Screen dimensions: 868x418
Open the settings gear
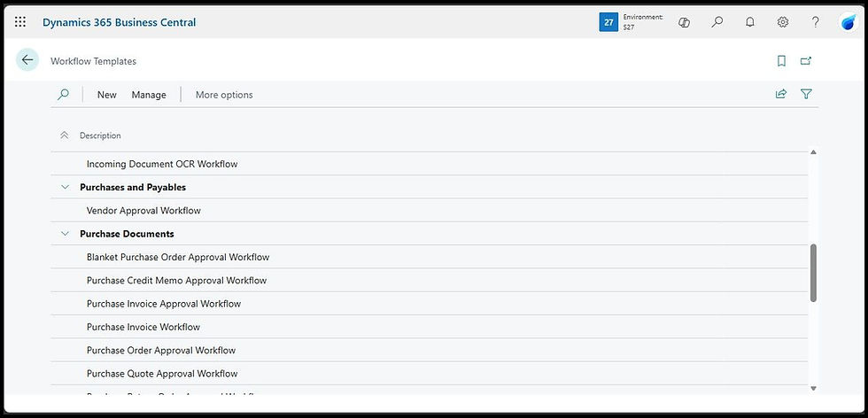pyautogui.click(x=783, y=22)
